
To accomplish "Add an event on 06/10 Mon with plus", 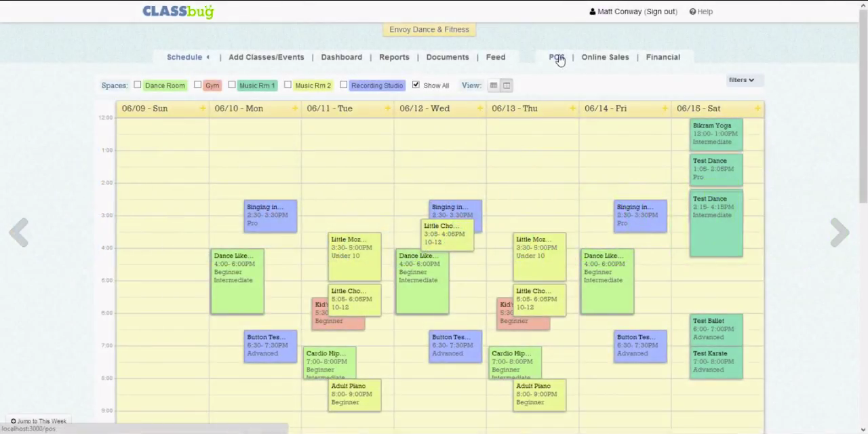I will click(295, 108).
